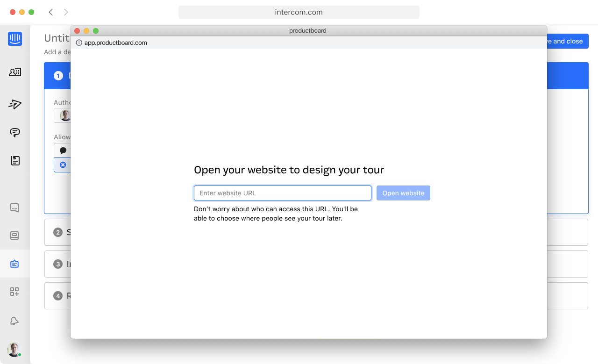The image size is (598, 364).
Task: Maximize the productboard popup window
Action: click(x=96, y=31)
